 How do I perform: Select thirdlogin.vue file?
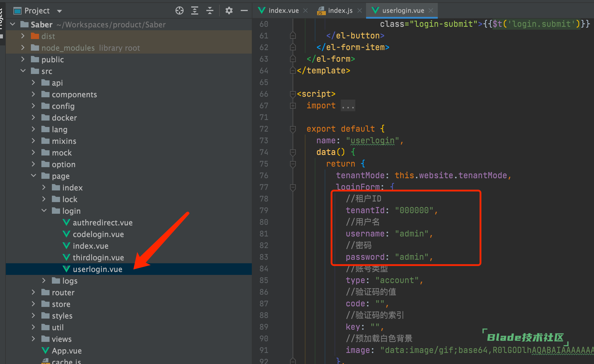pos(98,258)
